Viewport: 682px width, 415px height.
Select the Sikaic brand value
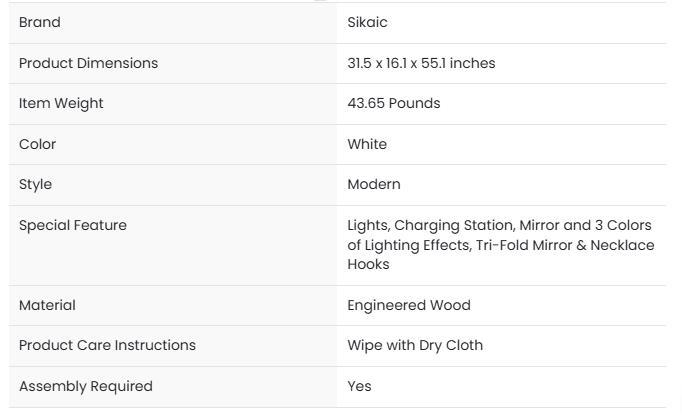[367, 22]
